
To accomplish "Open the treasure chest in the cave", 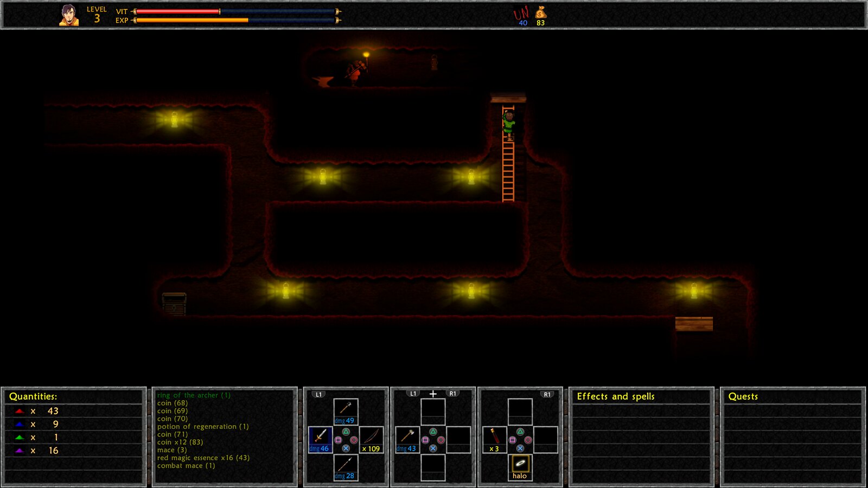I will [174, 304].
